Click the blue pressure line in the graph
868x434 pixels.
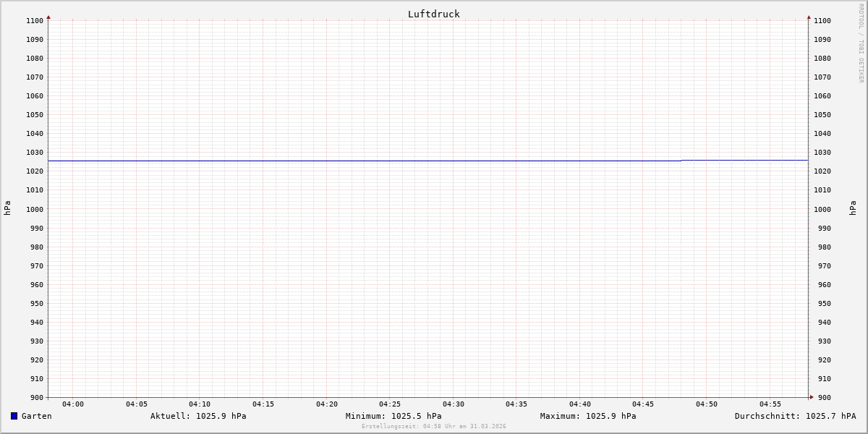coord(362,161)
